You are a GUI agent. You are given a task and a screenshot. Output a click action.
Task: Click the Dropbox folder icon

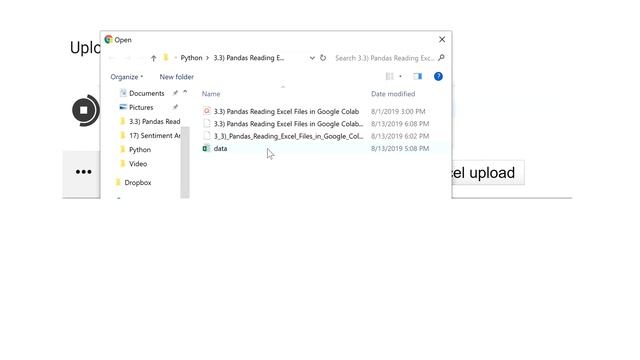[x=118, y=182]
